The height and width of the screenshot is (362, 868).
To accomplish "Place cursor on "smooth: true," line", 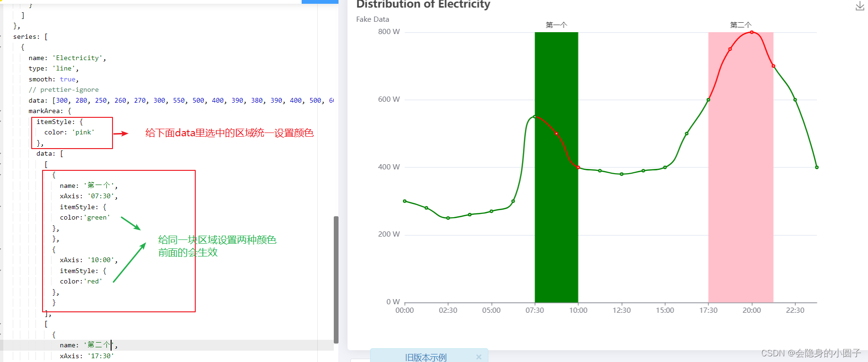I will pyautogui.click(x=53, y=79).
